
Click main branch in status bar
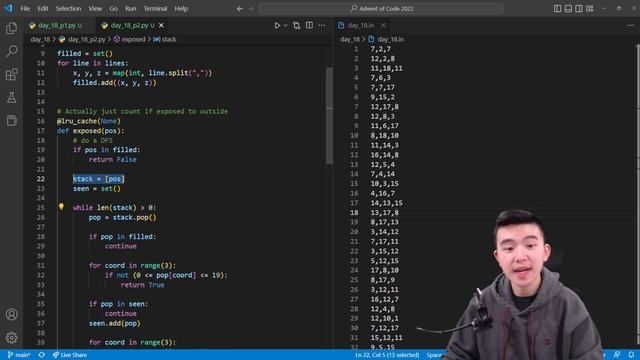[x=19, y=355]
